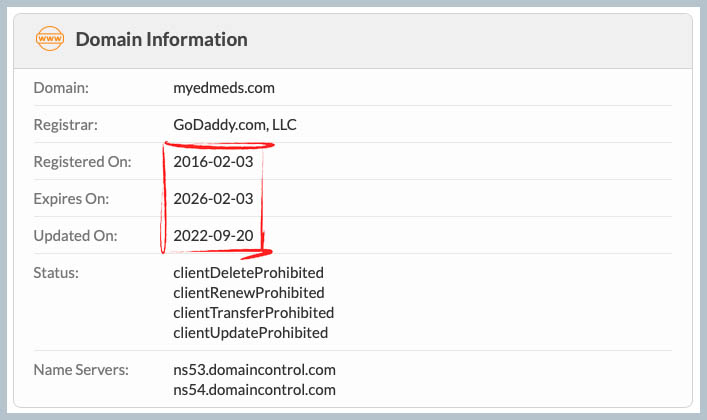Click the clientUpdateProhibited status
Screen dimensions: 707x420
[251, 333]
